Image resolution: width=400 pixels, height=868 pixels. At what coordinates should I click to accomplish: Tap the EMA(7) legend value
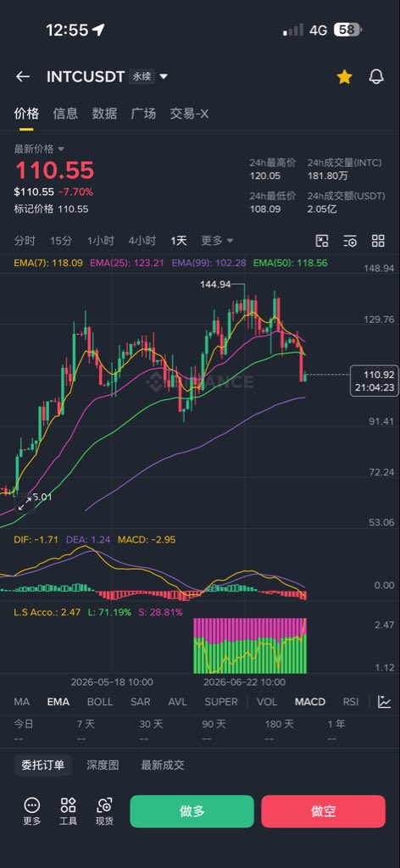(x=48, y=263)
